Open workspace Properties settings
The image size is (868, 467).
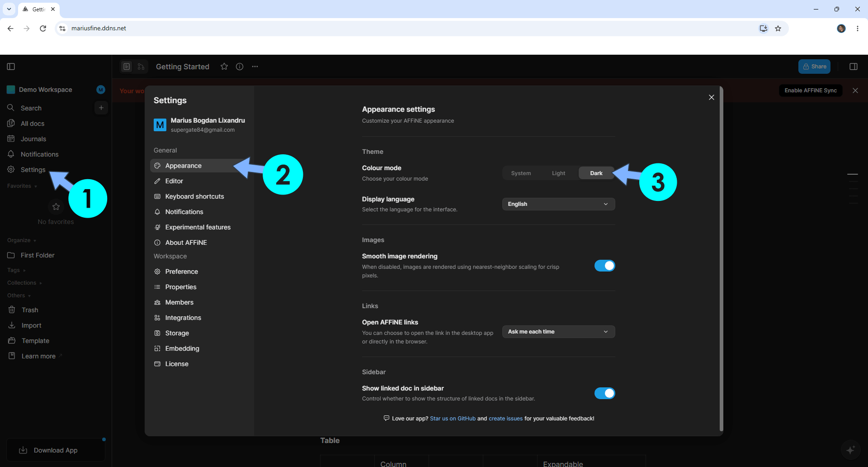pyautogui.click(x=200, y=287)
